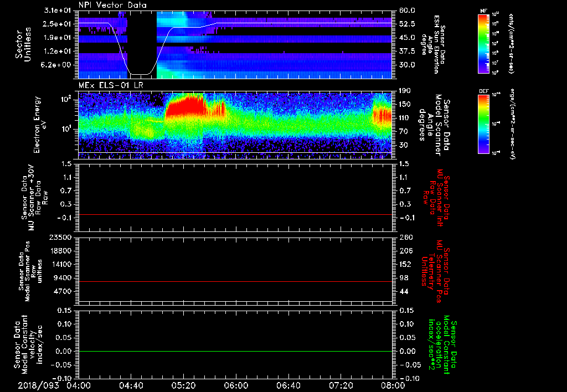Click the DEF label above the color bar
Screen dimensions: 567x392
[484, 91]
